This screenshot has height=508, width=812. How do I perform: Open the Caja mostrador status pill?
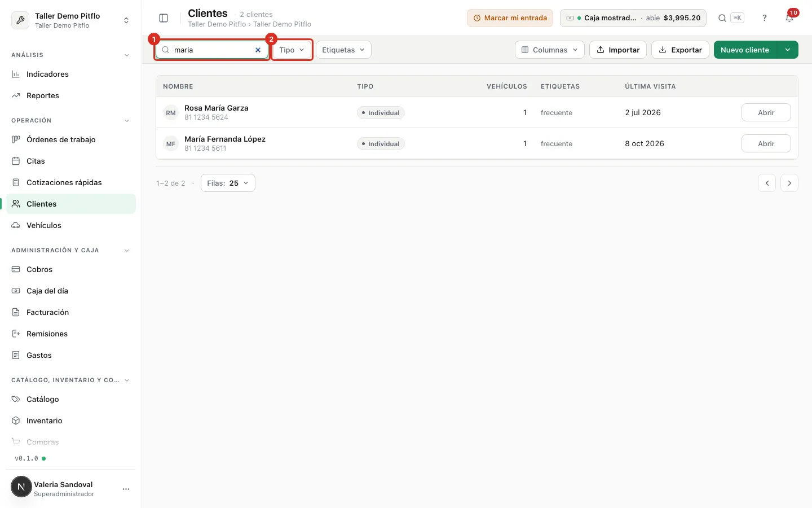(x=634, y=18)
